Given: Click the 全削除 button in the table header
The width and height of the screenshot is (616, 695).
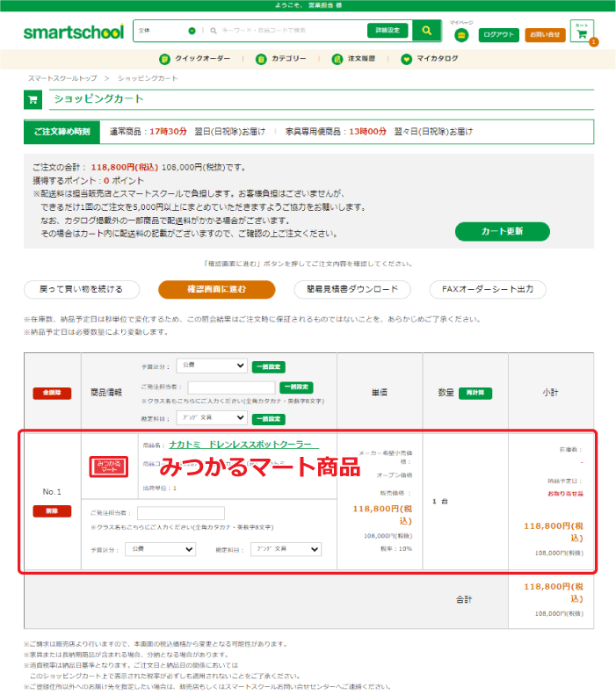Looking at the screenshot, I should coord(52,393).
